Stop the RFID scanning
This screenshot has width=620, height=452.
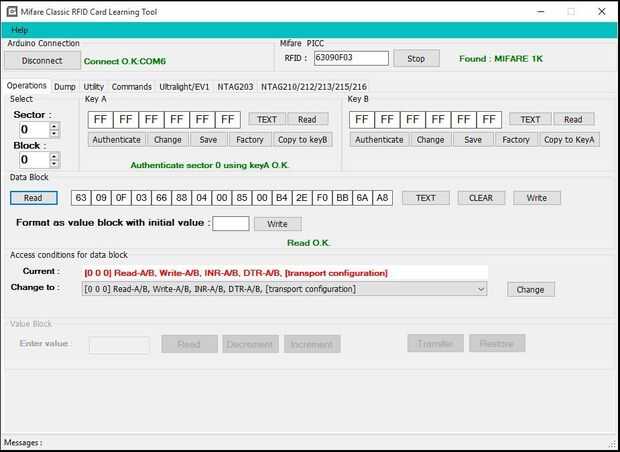pyautogui.click(x=416, y=59)
